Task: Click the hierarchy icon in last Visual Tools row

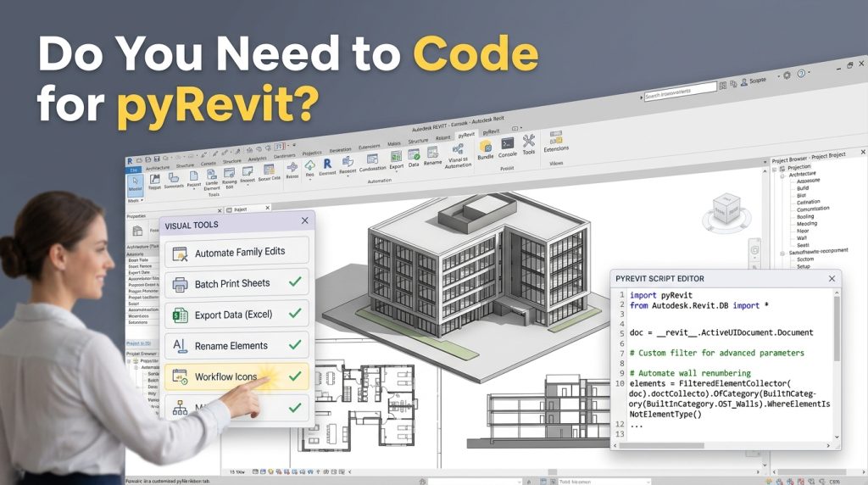Action: coord(180,408)
